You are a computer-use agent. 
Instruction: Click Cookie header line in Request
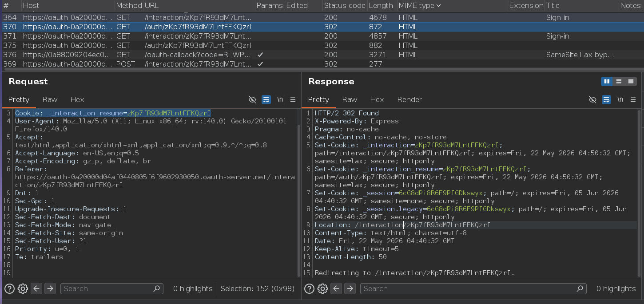coord(113,113)
